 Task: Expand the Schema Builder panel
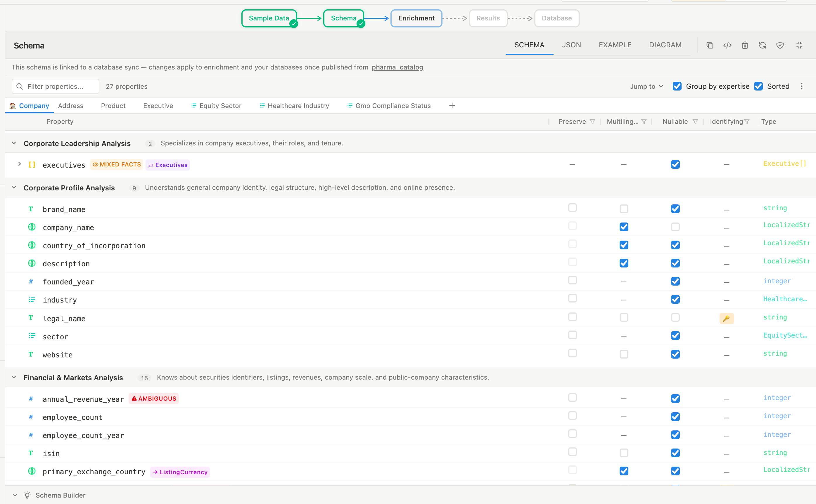pos(15,495)
